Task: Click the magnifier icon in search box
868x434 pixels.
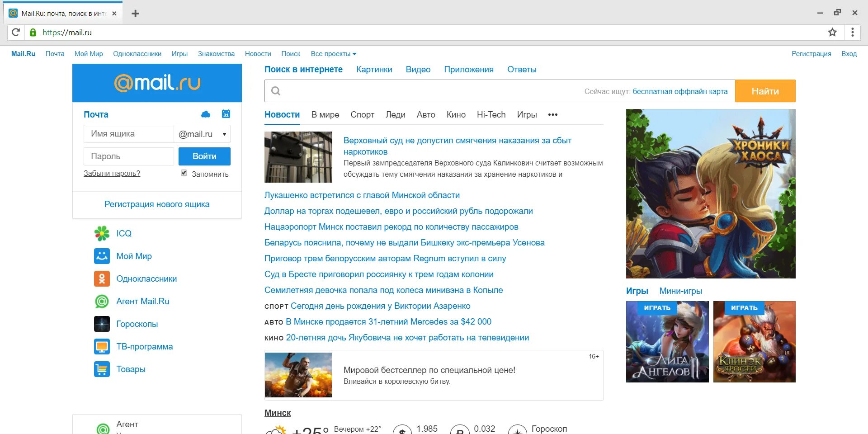Action: point(276,91)
